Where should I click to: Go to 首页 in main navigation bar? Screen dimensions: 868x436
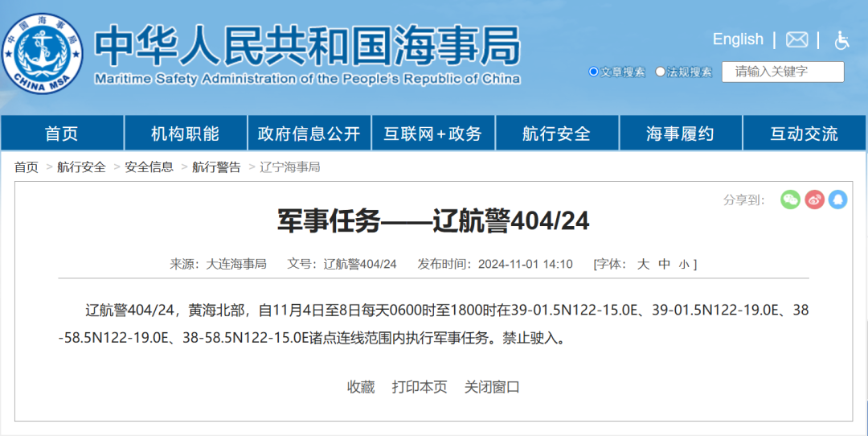pyautogui.click(x=62, y=134)
